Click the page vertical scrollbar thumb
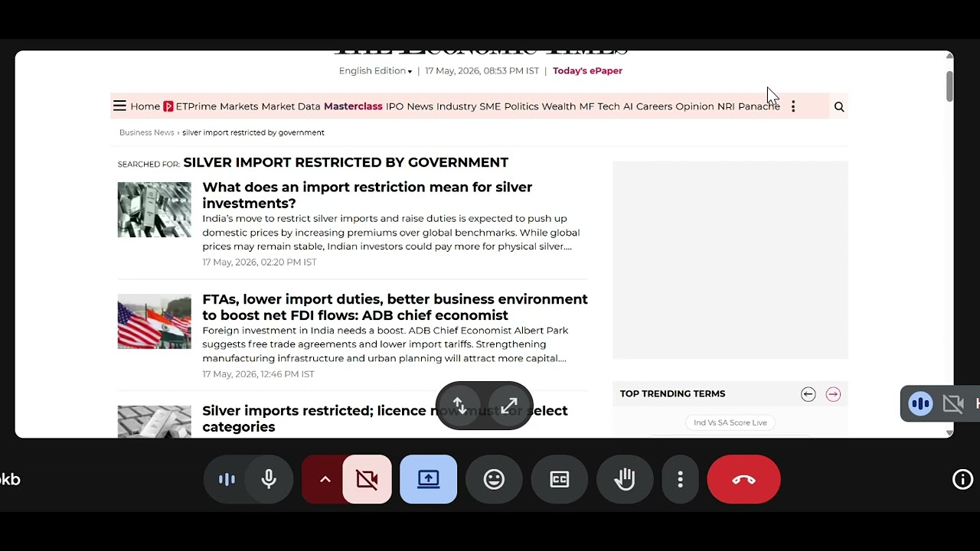This screenshot has width=980, height=551. [949, 86]
